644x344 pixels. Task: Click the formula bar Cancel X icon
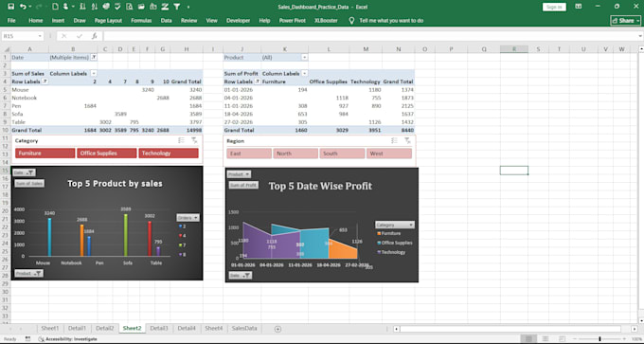pyautogui.click(x=64, y=36)
